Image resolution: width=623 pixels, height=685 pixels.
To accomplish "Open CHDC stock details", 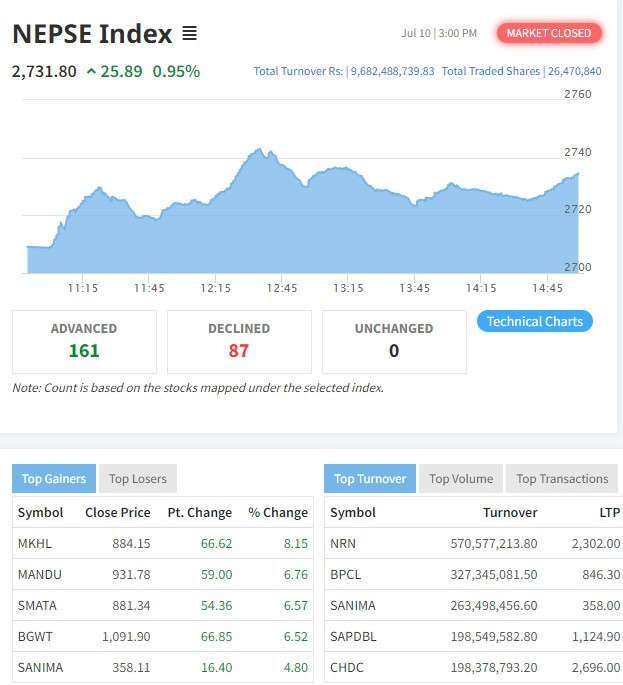I will [347, 666].
